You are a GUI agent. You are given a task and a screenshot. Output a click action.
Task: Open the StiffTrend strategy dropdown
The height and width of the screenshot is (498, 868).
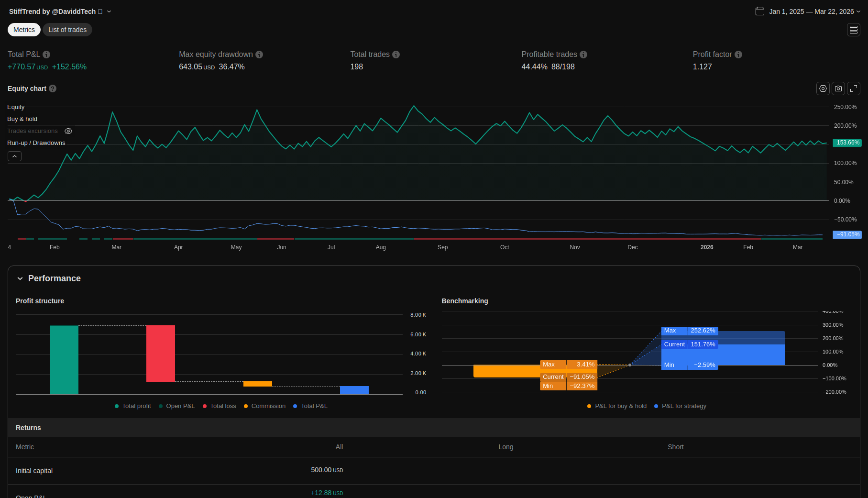(109, 11)
